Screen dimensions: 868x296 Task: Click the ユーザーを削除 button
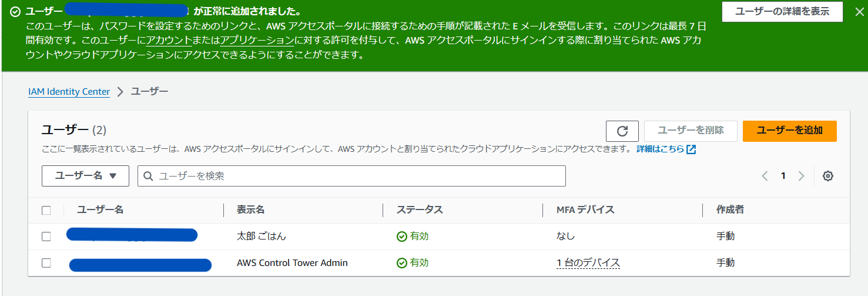691,131
